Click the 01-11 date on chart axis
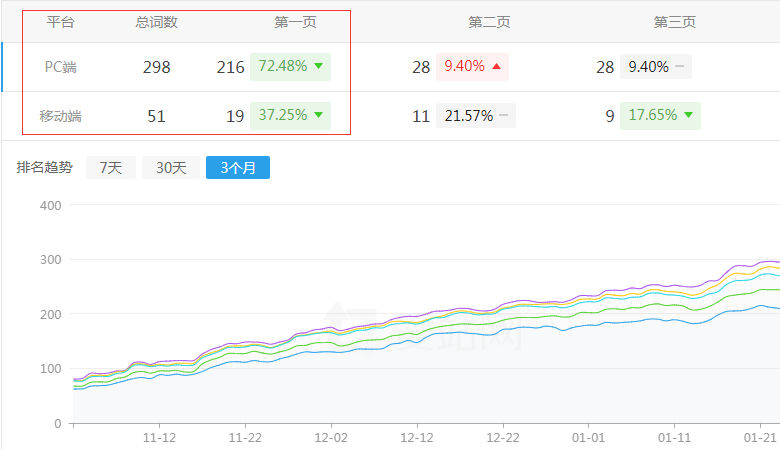This screenshot has height=449, width=780. coord(675,437)
